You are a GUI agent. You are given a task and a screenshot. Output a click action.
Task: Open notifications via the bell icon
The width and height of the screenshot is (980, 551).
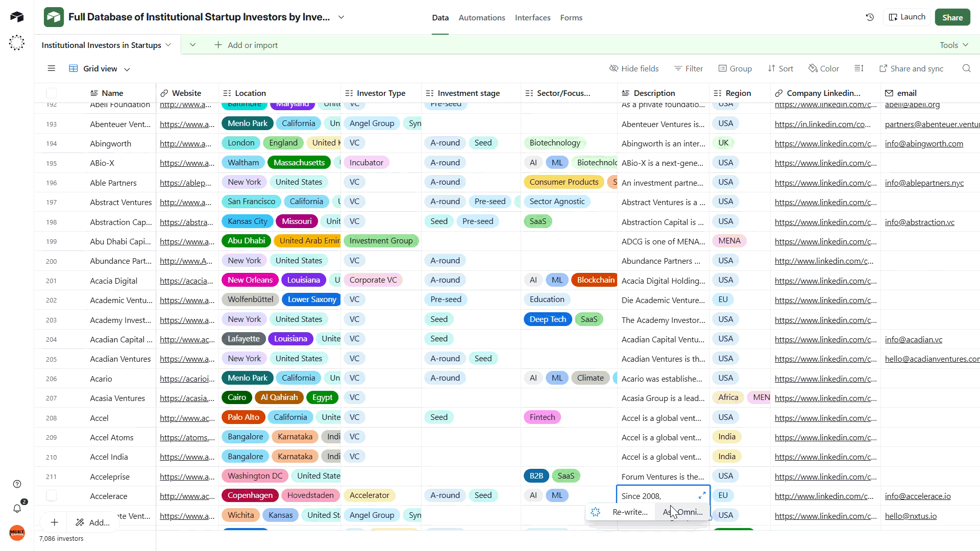point(17,508)
